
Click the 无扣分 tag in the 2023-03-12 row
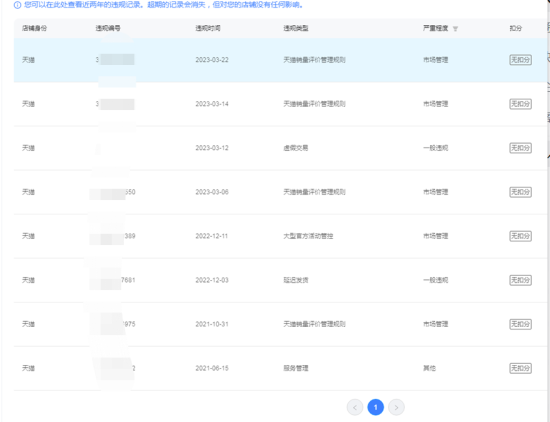pyautogui.click(x=520, y=148)
